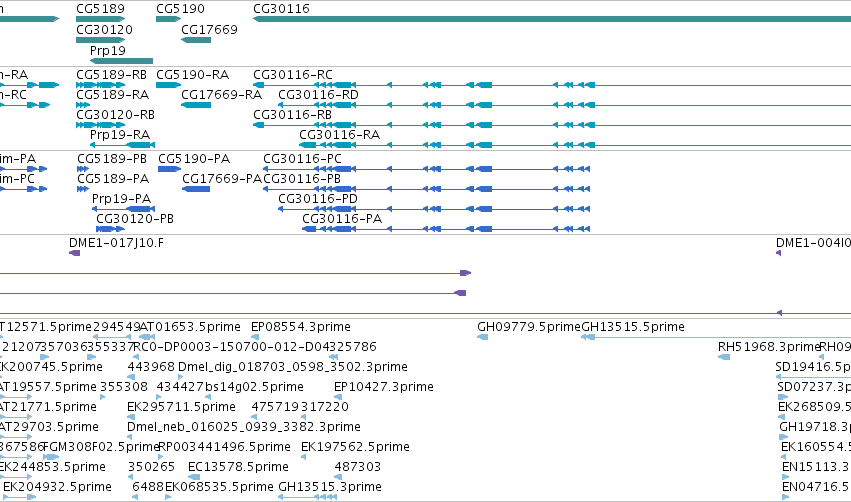Select the Dmel_neb_016025_0939_3382.3prime label

[x=244, y=427]
